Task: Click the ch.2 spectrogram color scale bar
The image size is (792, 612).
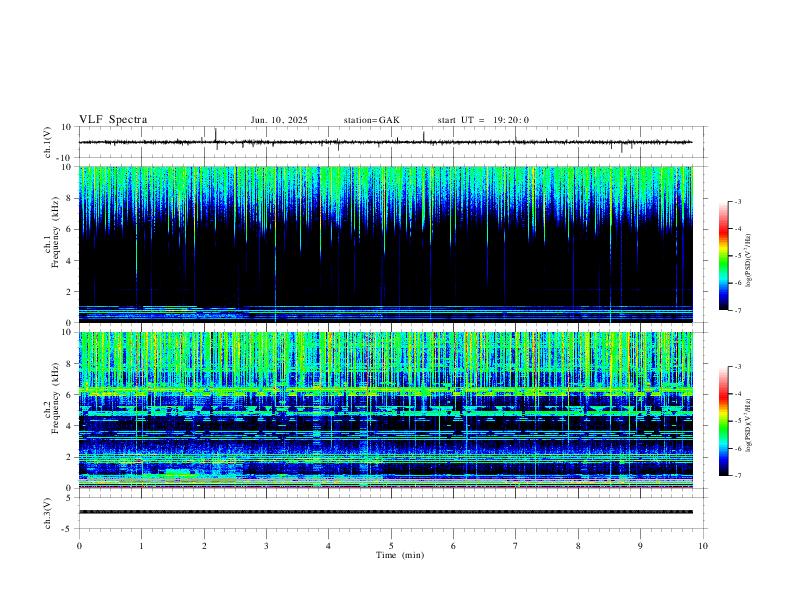Action: (x=723, y=421)
